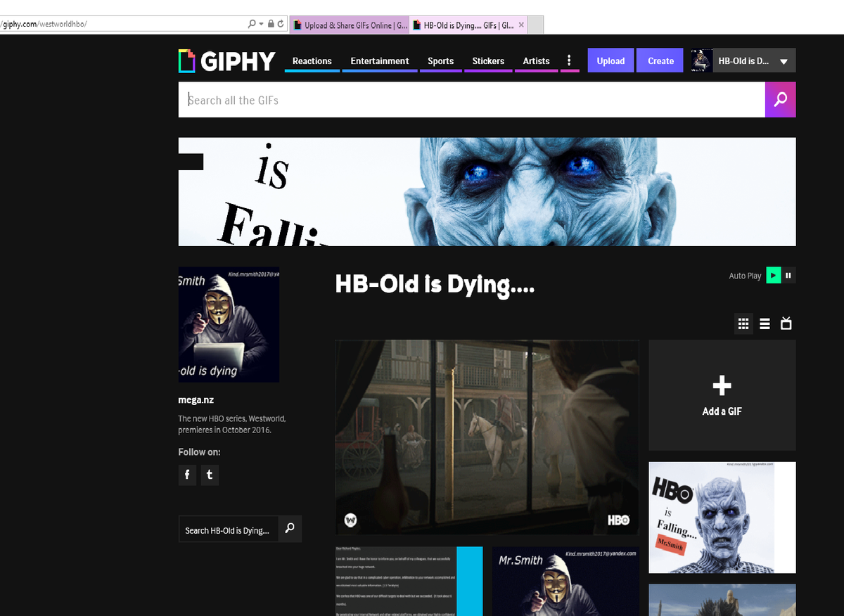Focus the Search HB-Old is Dying field
Image resolution: width=844 pixels, height=616 pixels.
(229, 530)
